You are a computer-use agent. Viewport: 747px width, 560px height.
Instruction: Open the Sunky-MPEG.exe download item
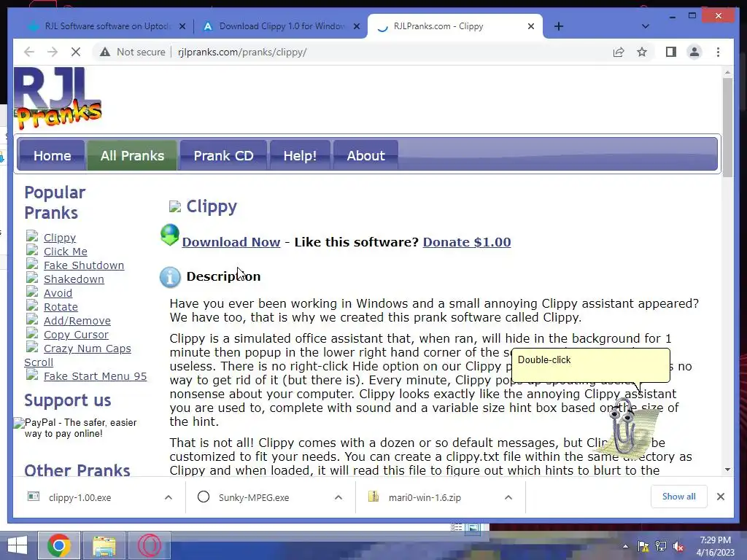pos(254,497)
